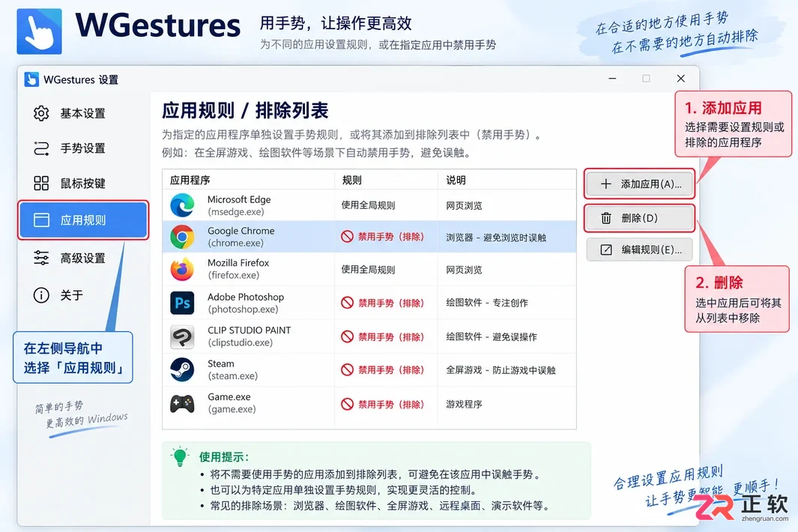Go to 基本设置 in the sidebar
The width and height of the screenshot is (798, 532).
pyautogui.click(x=83, y=113)
